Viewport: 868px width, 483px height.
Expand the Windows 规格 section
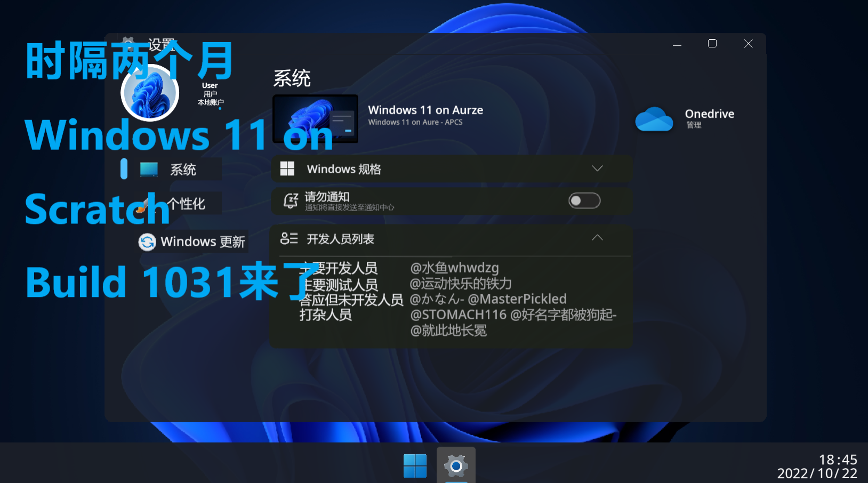click(x=597, y=168)
